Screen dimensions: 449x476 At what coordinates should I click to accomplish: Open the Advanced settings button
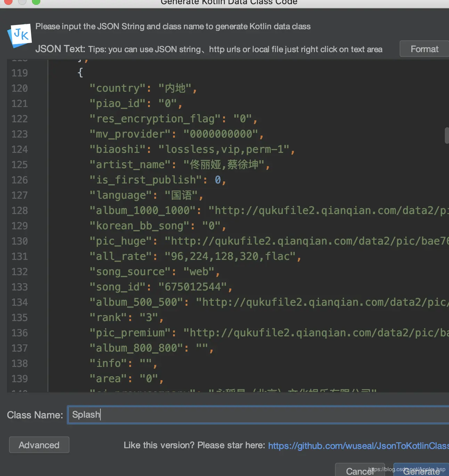coord(39,445)
